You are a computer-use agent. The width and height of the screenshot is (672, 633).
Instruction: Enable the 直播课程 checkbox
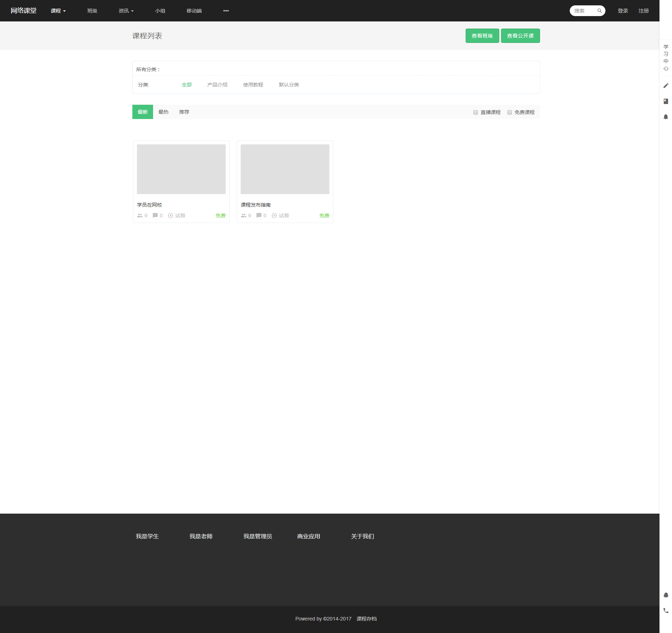[476, 112]
